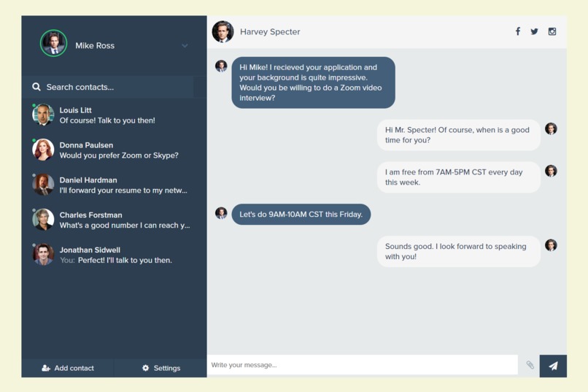This screenshot has width=588, height=392.
Task: Open the Settings button
Action: tap(161, 368)
